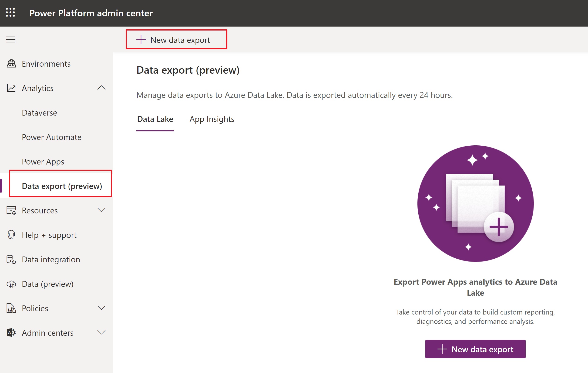Click the Admin centers icon
588x373 pixels.
(x=11, y=333)
